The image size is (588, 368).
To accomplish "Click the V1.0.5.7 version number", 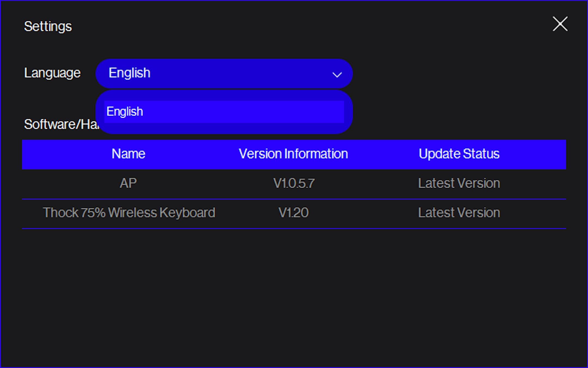I will pos(294,183).
